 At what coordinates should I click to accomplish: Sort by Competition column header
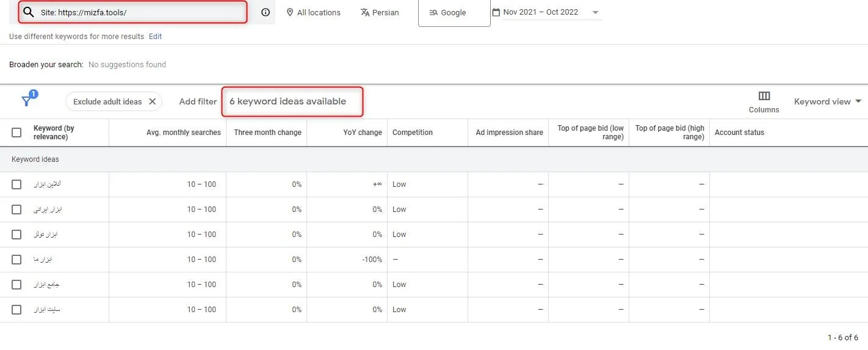(413, 133)
